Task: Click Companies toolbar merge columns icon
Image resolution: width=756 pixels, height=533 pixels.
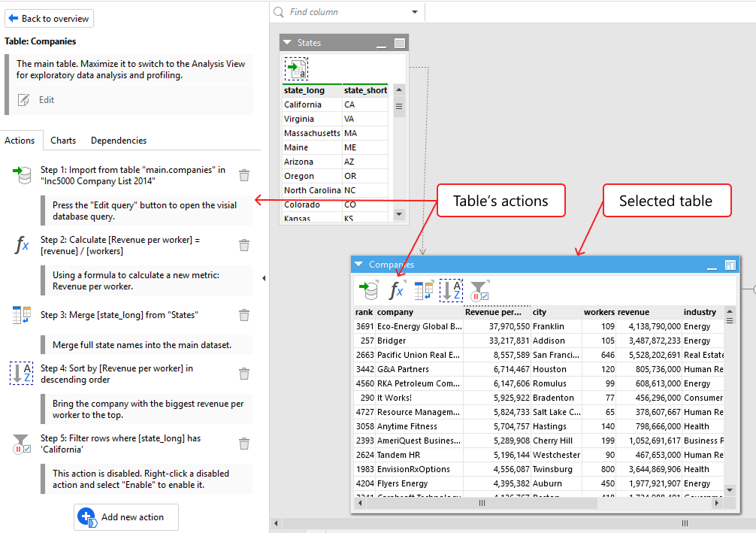Action: [424, 290]
